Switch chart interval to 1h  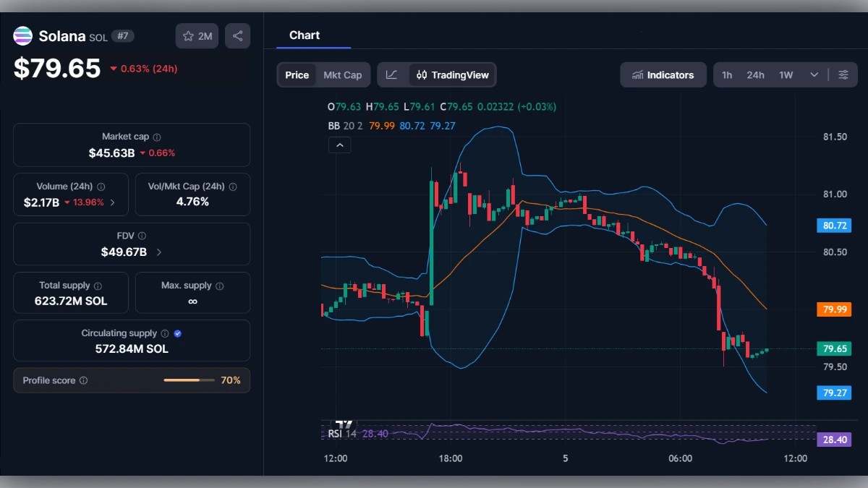click(727, 74)
